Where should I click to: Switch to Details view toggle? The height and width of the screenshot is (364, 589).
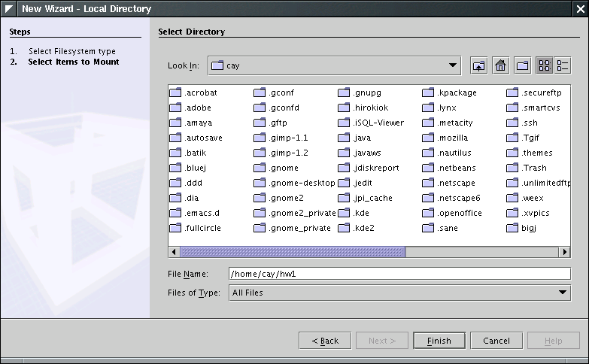coord(563,66)
